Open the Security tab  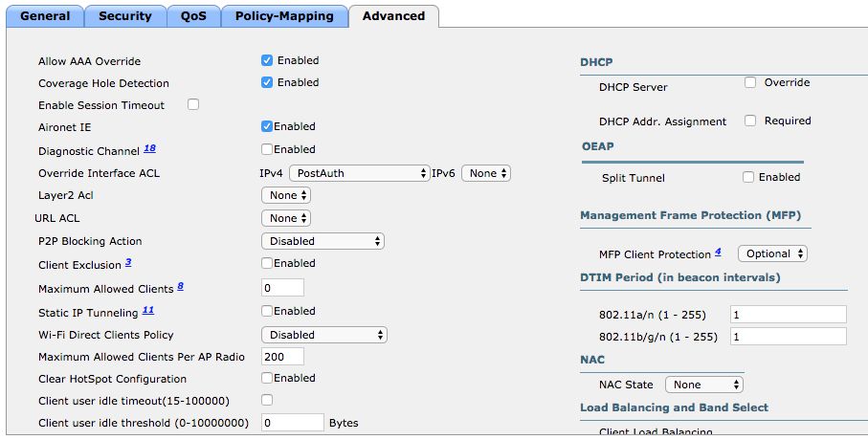125,16
